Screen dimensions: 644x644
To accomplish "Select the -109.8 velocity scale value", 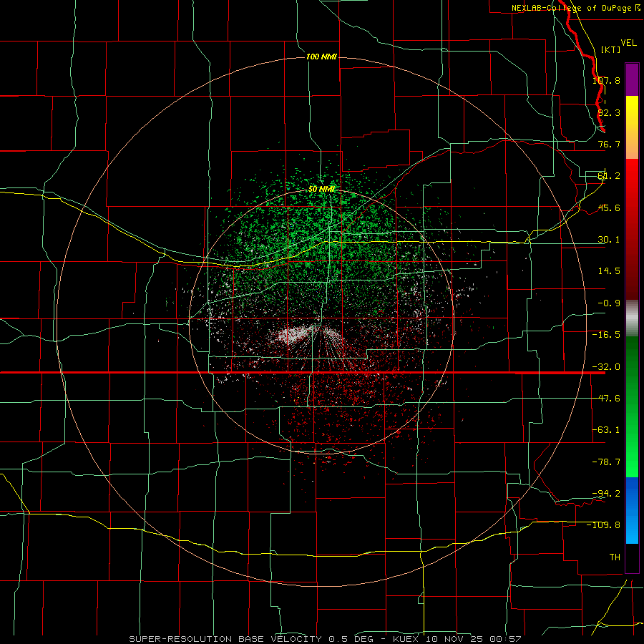I will 604,525.
